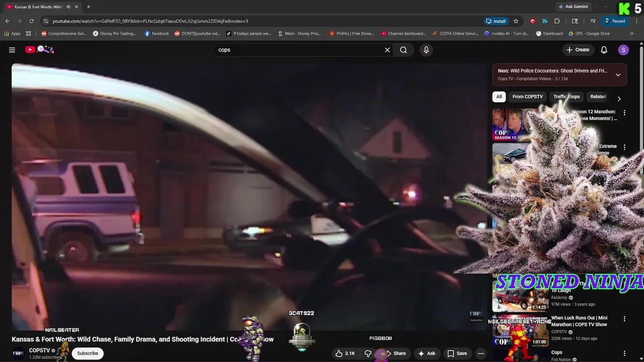The image size is (644, 362).
Task: Open the PinPics Free Disne... bookmark
Action: click(x=352, y=34)
